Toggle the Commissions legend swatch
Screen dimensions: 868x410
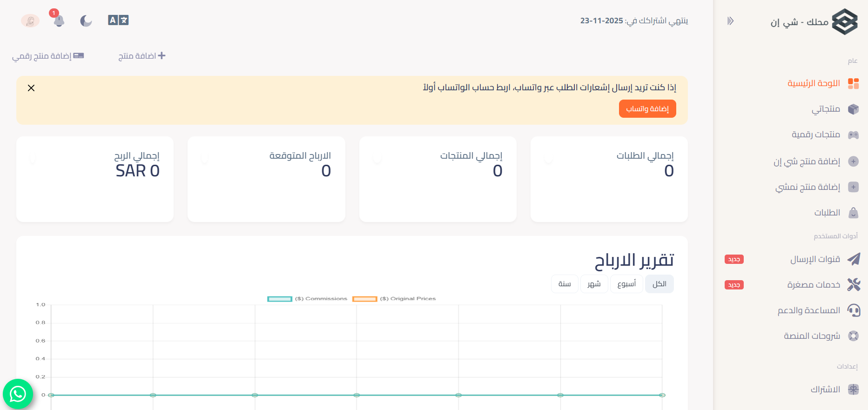[x=280, y=299]
